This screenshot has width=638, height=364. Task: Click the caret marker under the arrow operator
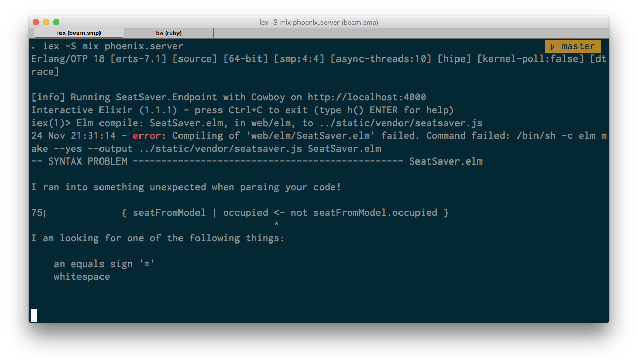[276, 225]
